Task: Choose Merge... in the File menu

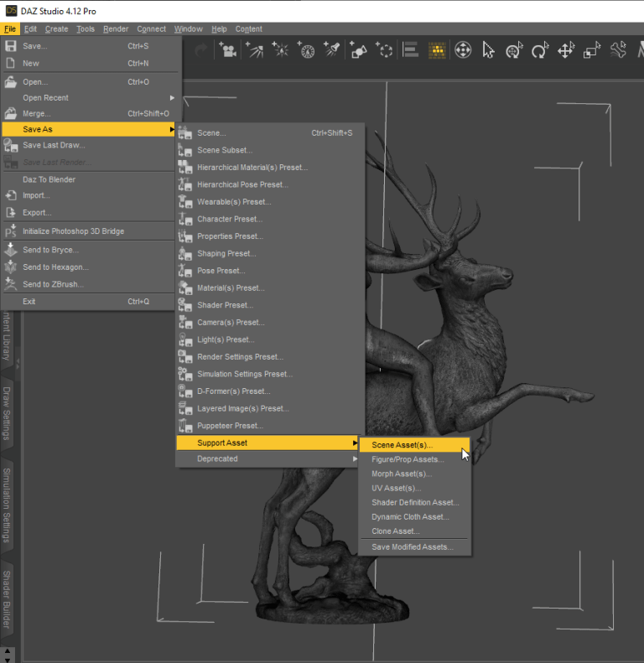Action: (88, 113)
